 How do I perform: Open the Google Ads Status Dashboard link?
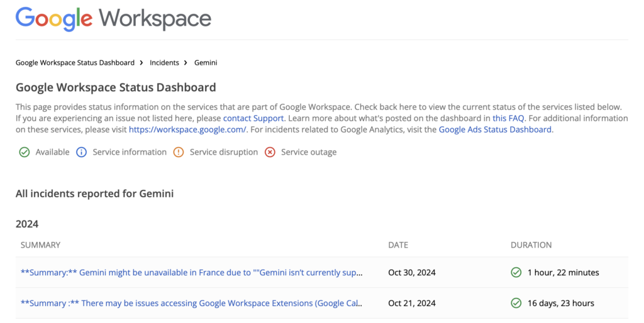[496, 129]
